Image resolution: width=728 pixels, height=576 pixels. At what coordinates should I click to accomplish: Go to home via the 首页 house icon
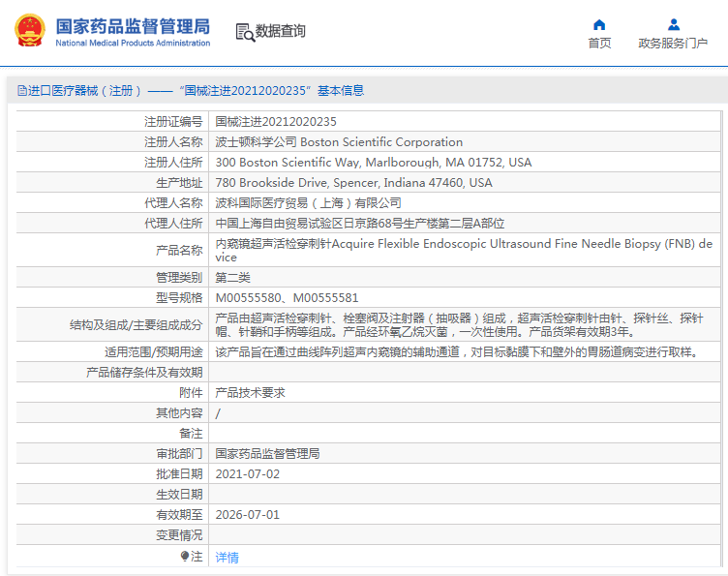(599, 24)
